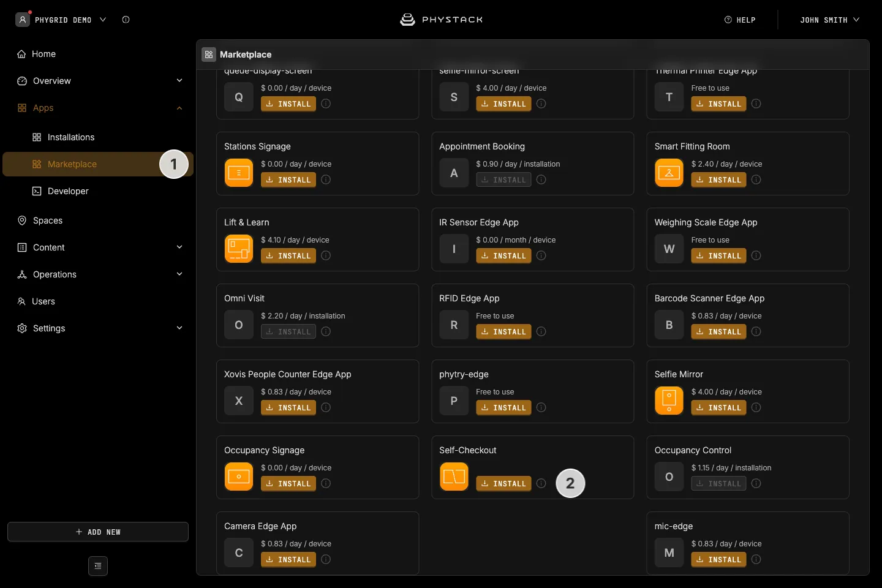This screenshot has height=588, width=882.
Task: Expand the Settings menu section
Action: click(179, 328)
